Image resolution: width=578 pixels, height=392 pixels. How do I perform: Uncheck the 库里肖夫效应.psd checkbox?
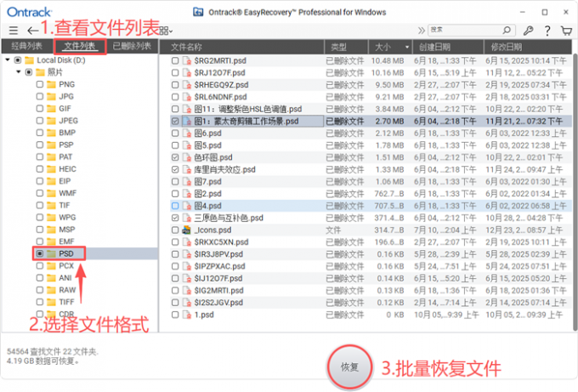175,169
